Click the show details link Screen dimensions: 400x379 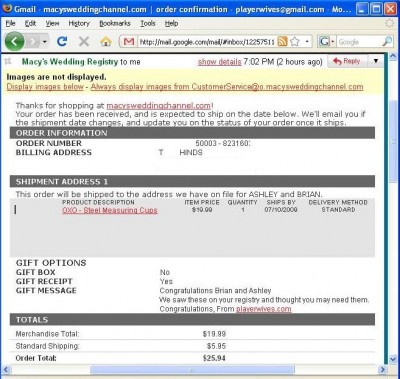[219, 62]
